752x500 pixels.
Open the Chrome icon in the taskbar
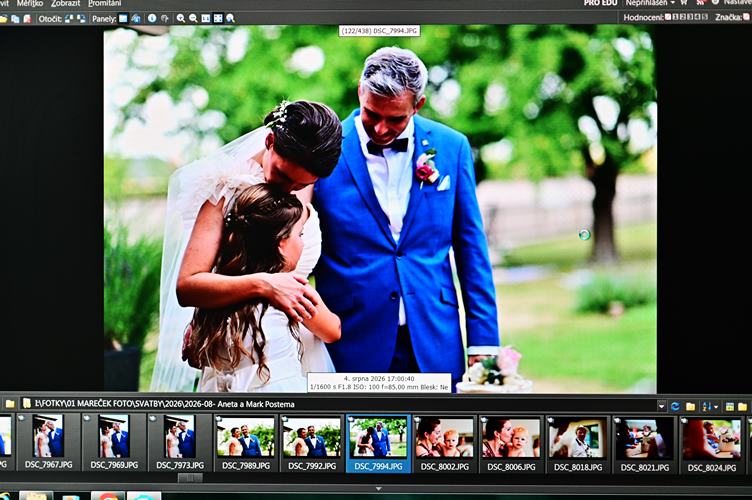pyautogui.click(x=108, y=495)
